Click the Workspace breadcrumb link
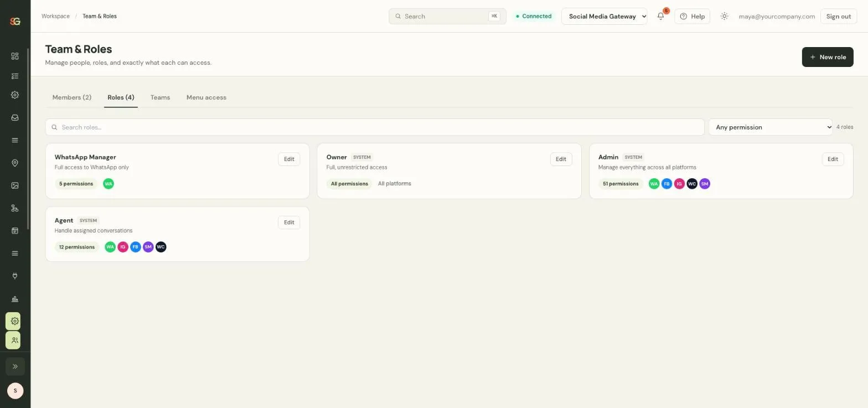This screenshot has height=408, width=868. [x=55, y=16]
